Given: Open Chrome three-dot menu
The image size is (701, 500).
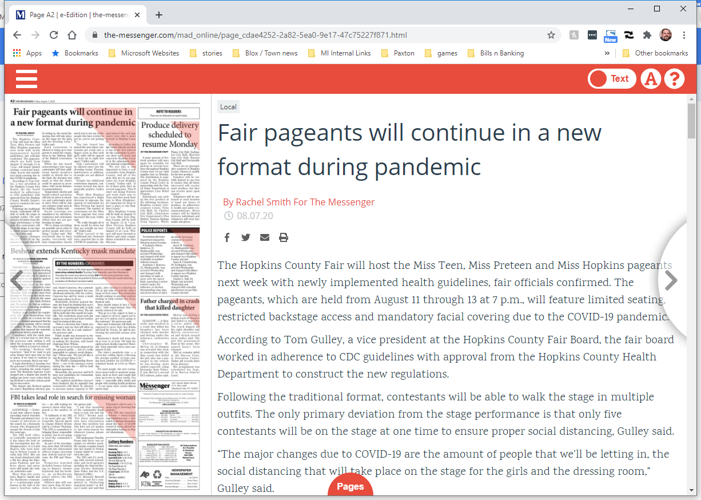Looking at the screenshot, I should [x=684, y=35].
